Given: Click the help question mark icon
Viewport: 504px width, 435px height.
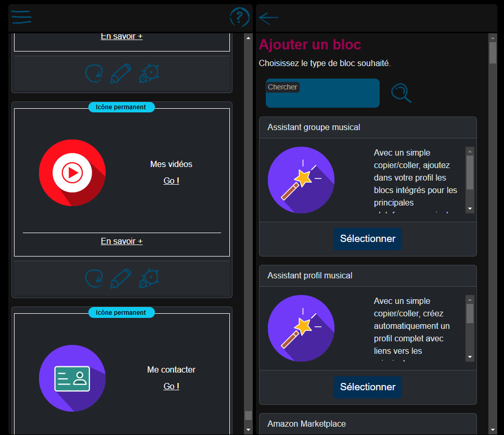Looking at the screenshot, I should tap(239, 17).
